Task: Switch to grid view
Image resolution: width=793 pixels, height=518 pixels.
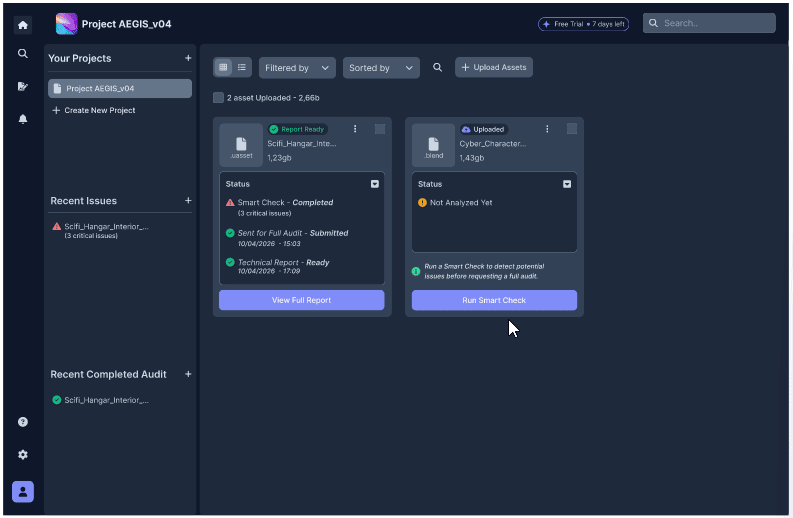Action: [x=223, y=67]
